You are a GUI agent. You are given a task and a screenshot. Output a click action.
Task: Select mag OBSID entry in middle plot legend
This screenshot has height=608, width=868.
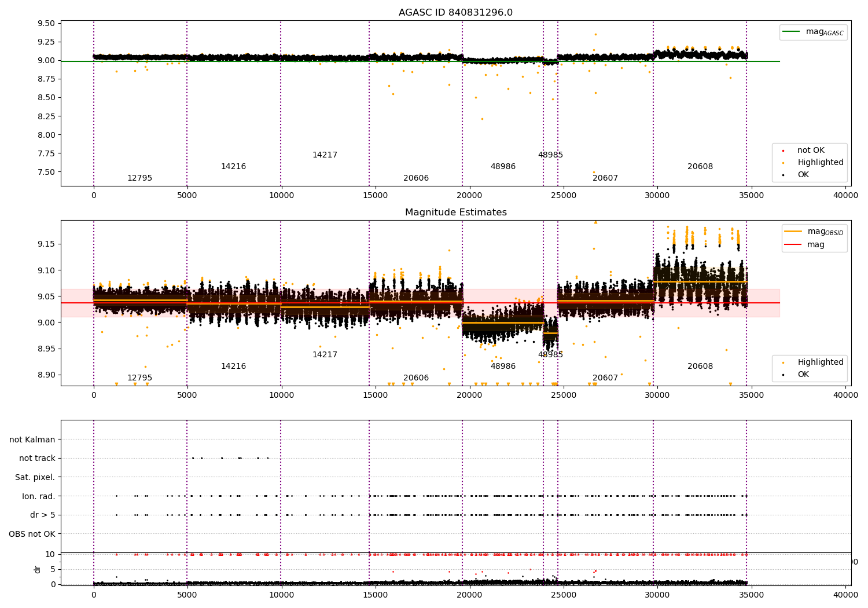click(814, 232)
